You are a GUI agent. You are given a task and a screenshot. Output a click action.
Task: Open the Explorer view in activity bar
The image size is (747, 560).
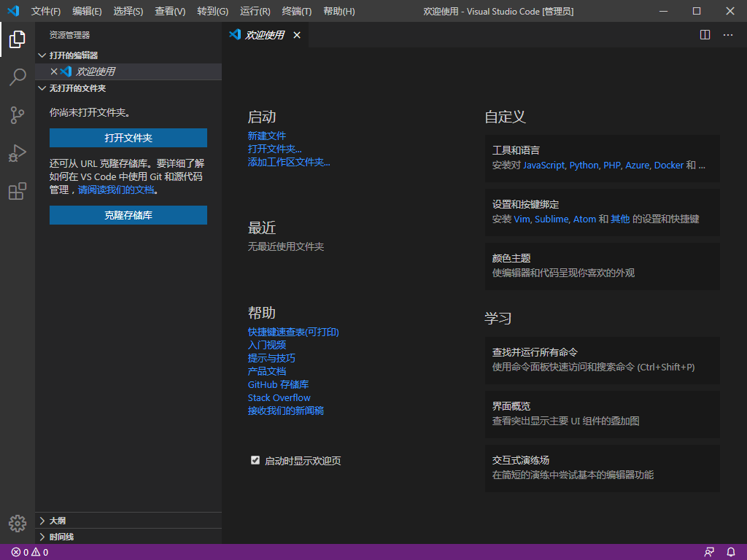click(17, 39)
